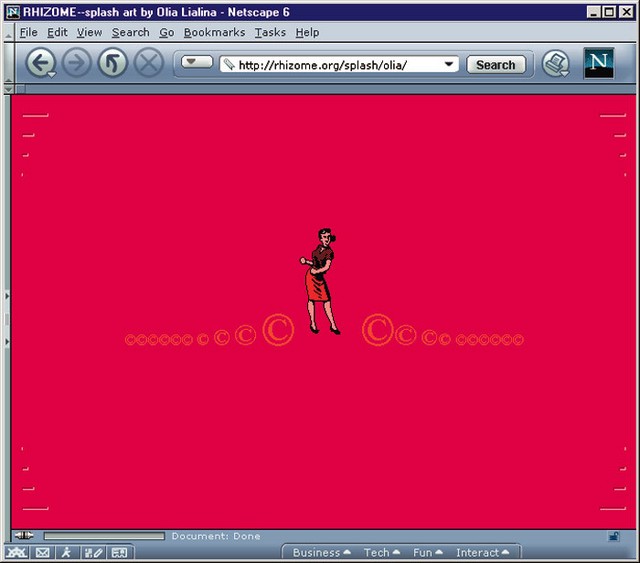Collapse the navigation toolbar using its left grippy
Image resolution: width=640 pixels, height=563 pixels.
pos(9,63)
